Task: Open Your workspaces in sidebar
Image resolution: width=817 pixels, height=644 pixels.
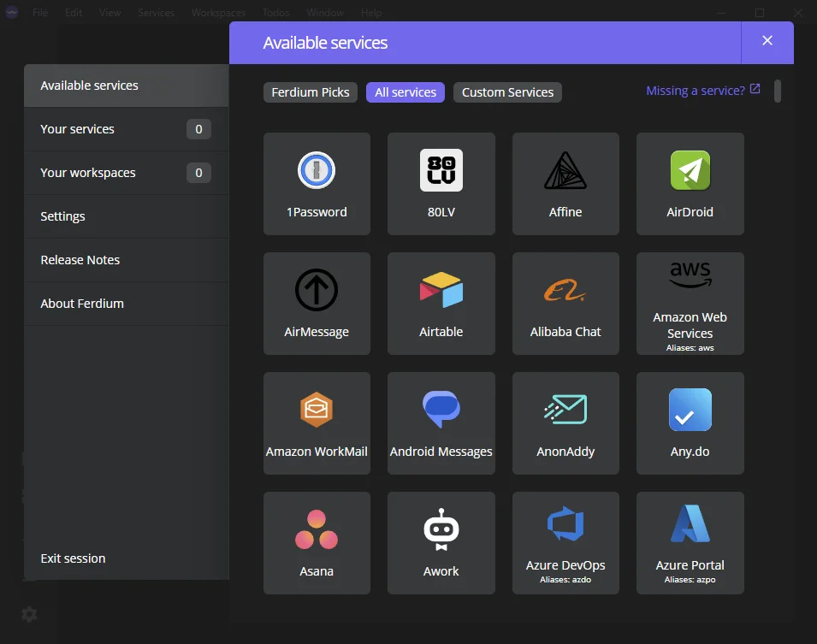Action: click(126, 173)
